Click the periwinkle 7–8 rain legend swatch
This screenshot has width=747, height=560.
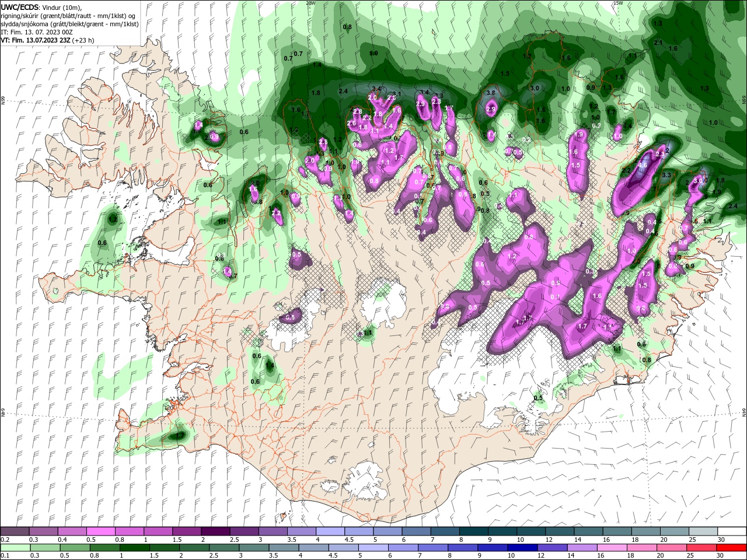[x=432, y=548]
